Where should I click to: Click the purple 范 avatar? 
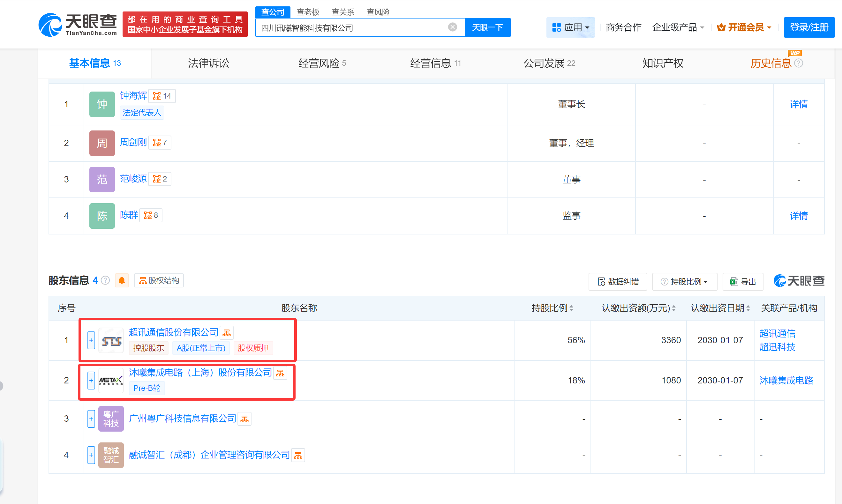(102, 179)
